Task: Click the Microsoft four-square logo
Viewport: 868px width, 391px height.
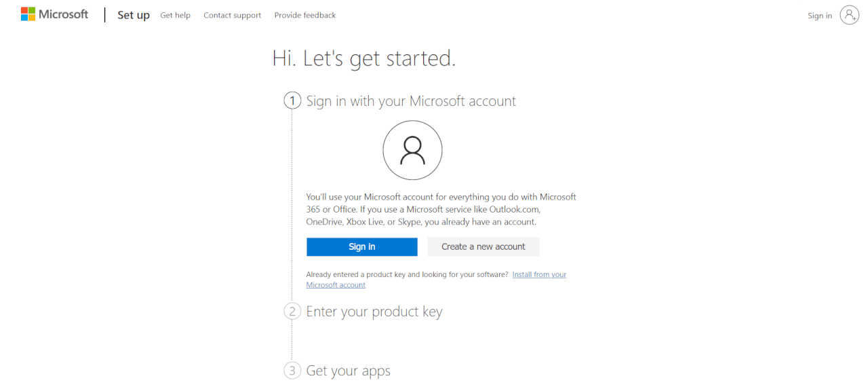Action: [x=27, y=14]
